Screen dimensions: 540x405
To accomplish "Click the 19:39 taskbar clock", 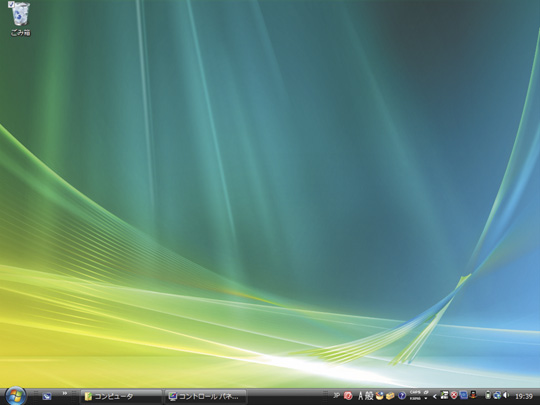I will point(524,396).
